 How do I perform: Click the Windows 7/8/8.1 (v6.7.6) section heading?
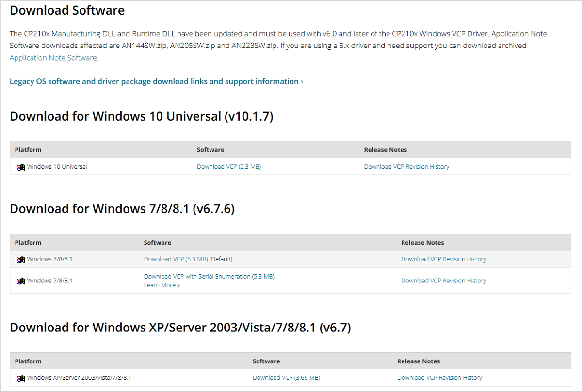click(122, 209)
